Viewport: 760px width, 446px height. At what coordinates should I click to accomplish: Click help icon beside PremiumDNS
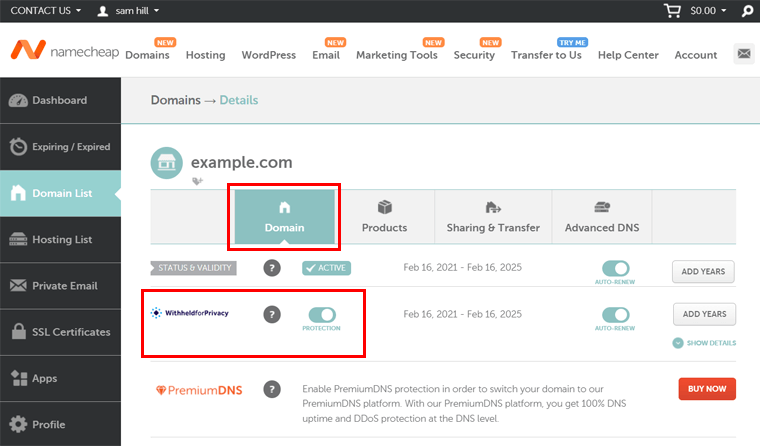coord(271,389)
